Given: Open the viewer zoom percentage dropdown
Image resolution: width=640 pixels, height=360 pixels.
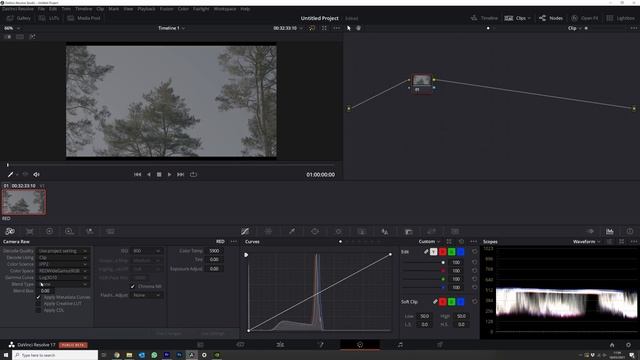Looking at the screenshot, I should pos(12,28).
